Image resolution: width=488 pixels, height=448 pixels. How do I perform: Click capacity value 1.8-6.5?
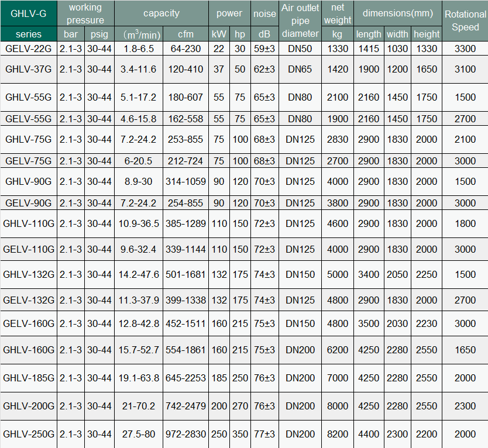pos(139,49)
